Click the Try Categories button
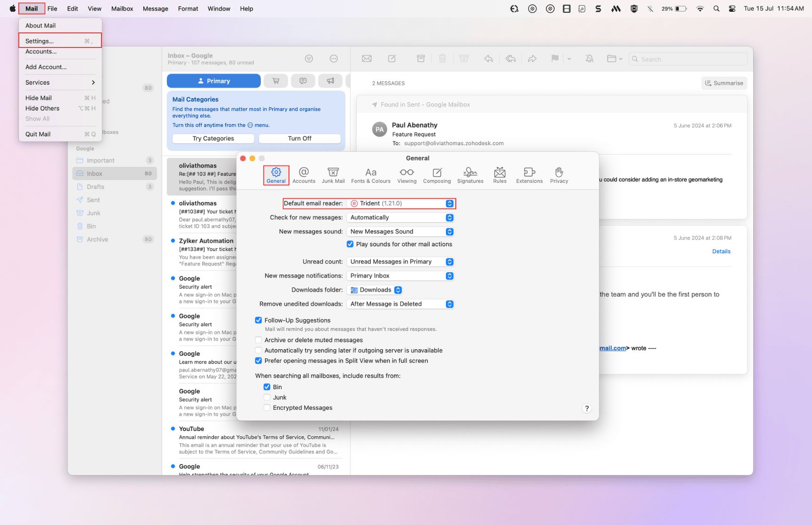 point(213,138)
